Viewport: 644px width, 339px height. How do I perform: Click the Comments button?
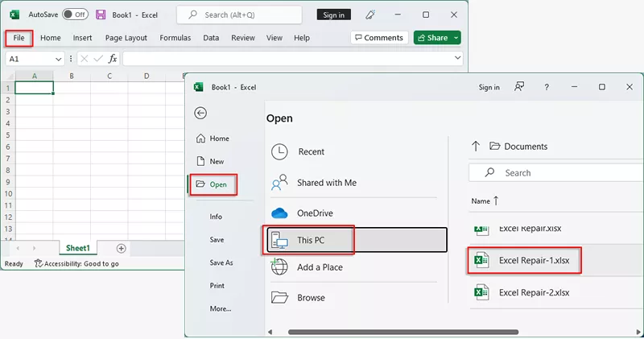[x=378, y=38]
